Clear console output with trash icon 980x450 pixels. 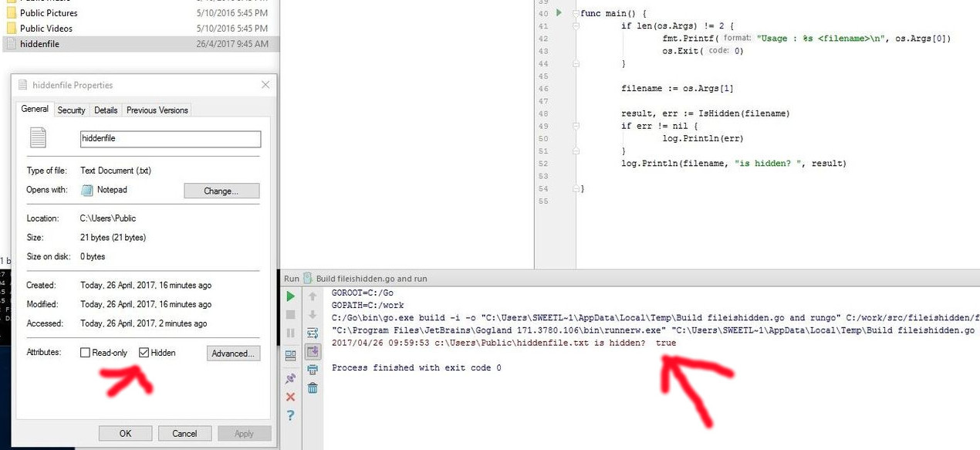click(x=312, y=387)
